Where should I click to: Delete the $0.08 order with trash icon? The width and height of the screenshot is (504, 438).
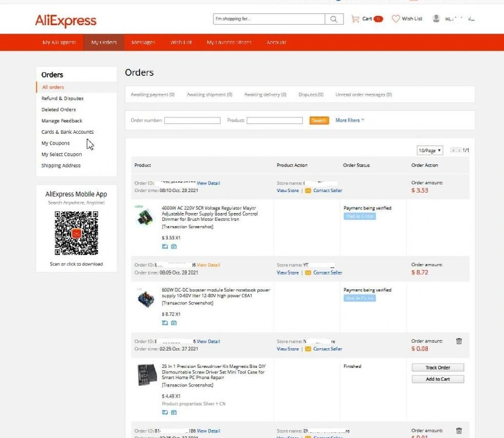[x=459, y=341]
